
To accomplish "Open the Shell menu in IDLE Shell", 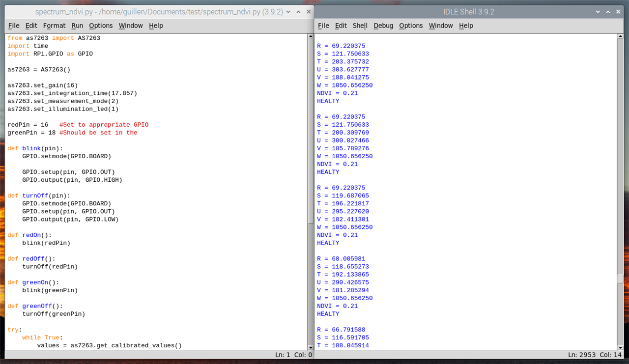I will (x=360, y=26).
